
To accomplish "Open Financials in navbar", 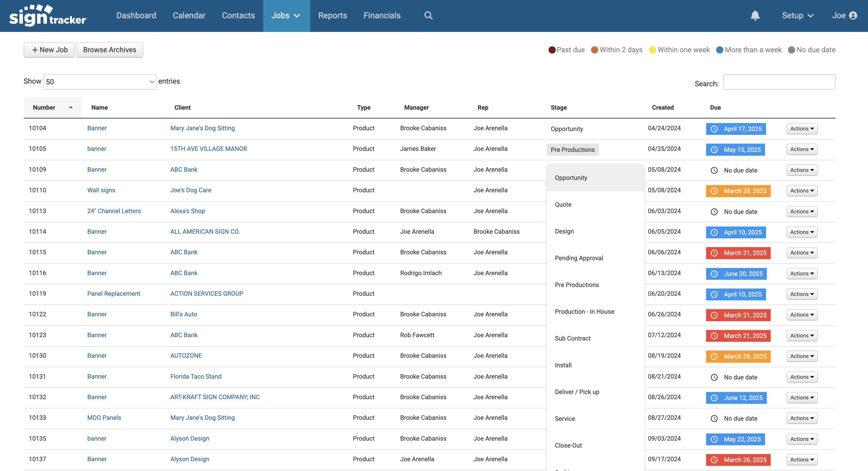I will click(x=382, y=15).
